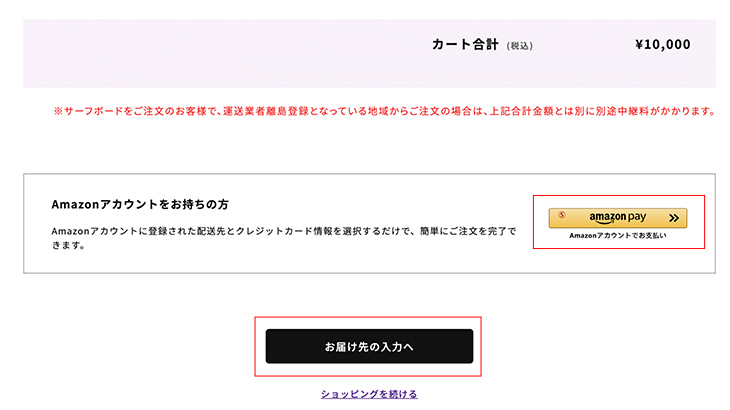The image size is (730, 410).
Task: Click the word "サーフボード" in the red notice
Action: [93, 112]
